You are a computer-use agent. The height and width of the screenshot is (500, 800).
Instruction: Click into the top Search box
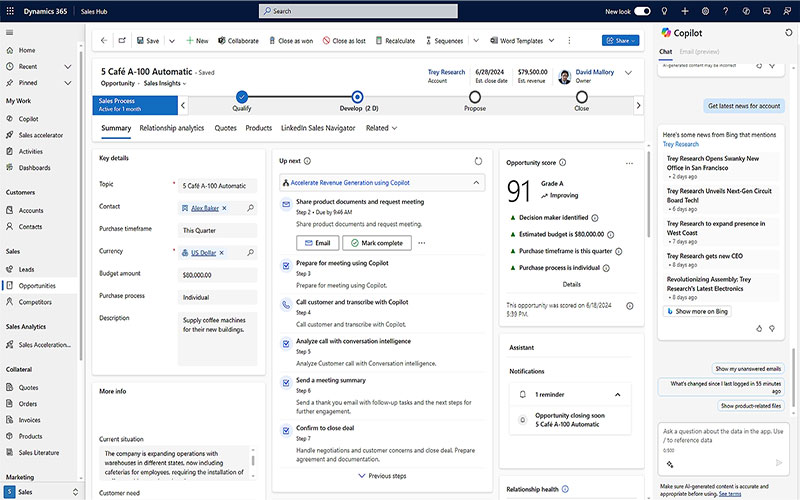358,11
